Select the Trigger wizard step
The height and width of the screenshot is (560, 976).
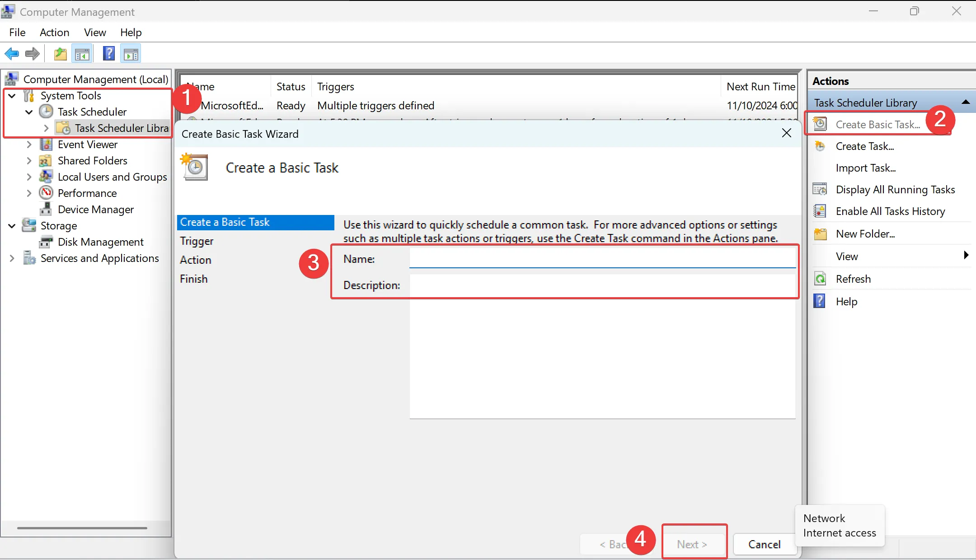196,241
